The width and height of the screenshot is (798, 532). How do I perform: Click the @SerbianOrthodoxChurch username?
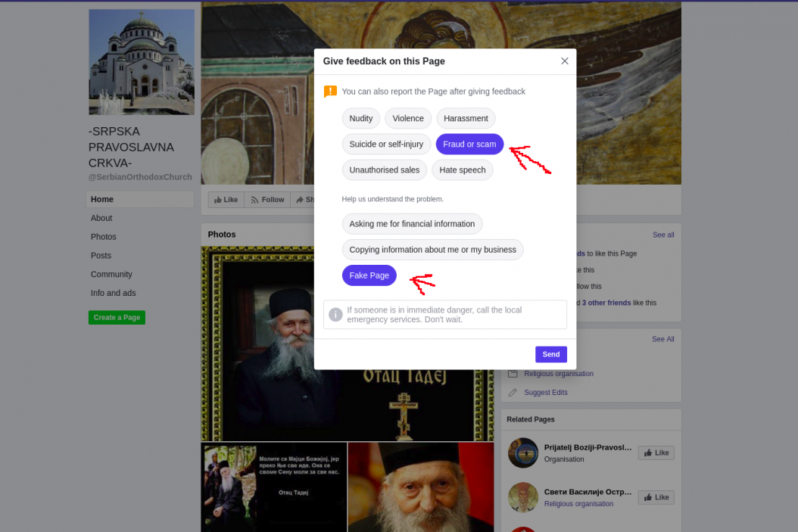[x=140, y=177]
